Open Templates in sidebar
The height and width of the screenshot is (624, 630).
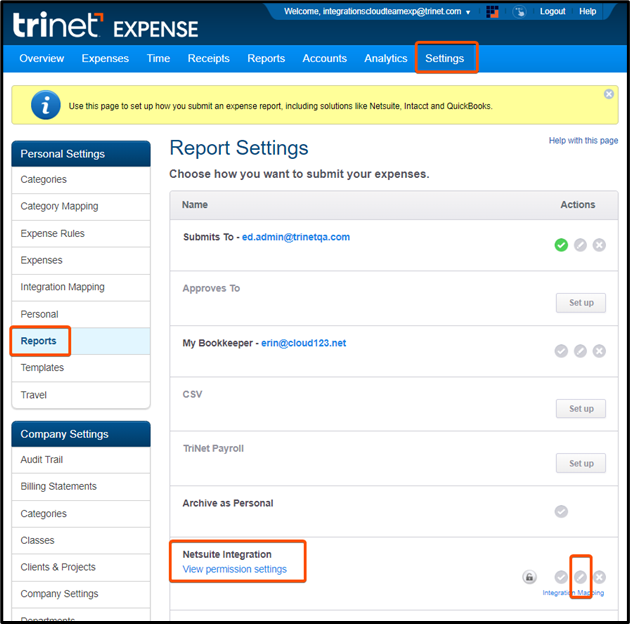coord(81,368)
